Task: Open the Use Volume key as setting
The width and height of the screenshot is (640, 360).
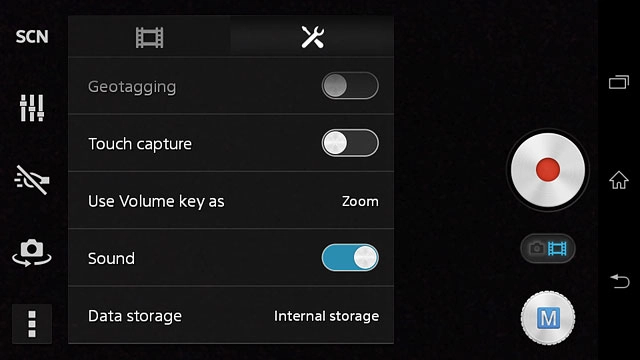Action: point(231,200)
